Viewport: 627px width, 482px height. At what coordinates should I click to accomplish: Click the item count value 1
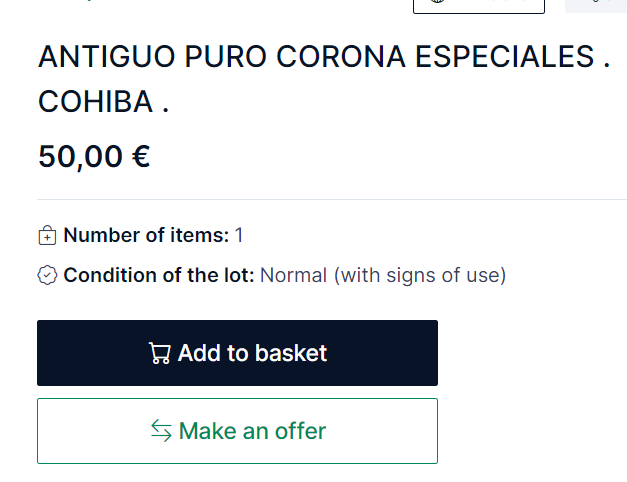[x=239, y=235]
